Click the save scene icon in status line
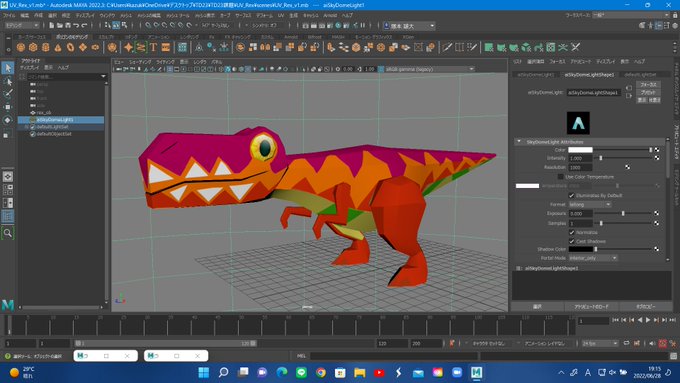This screenshot has width=680, height=383. (68, 26)
